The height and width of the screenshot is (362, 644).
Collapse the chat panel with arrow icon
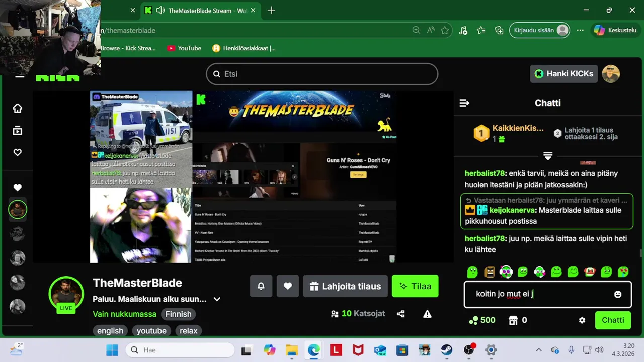[464, 103]
